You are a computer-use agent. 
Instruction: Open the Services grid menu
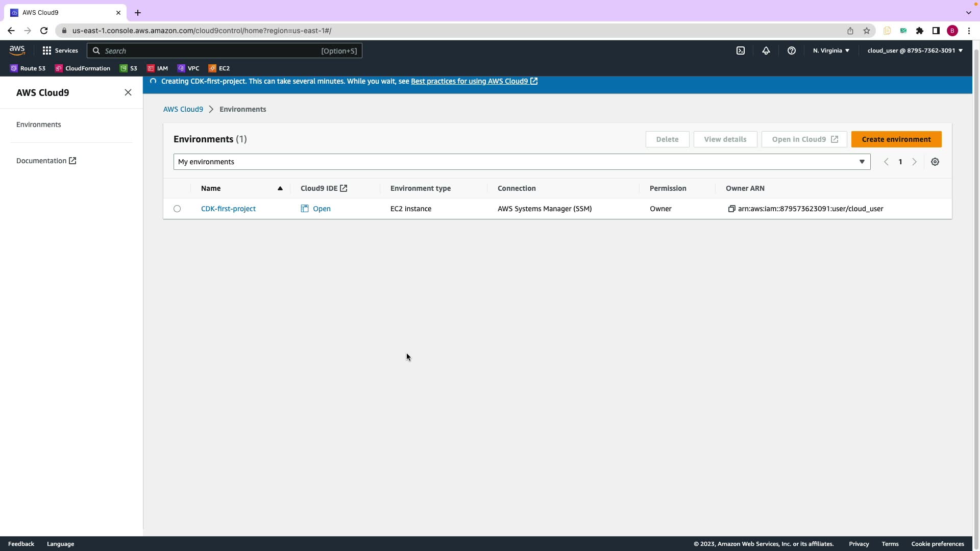click(x=60, y=51)
